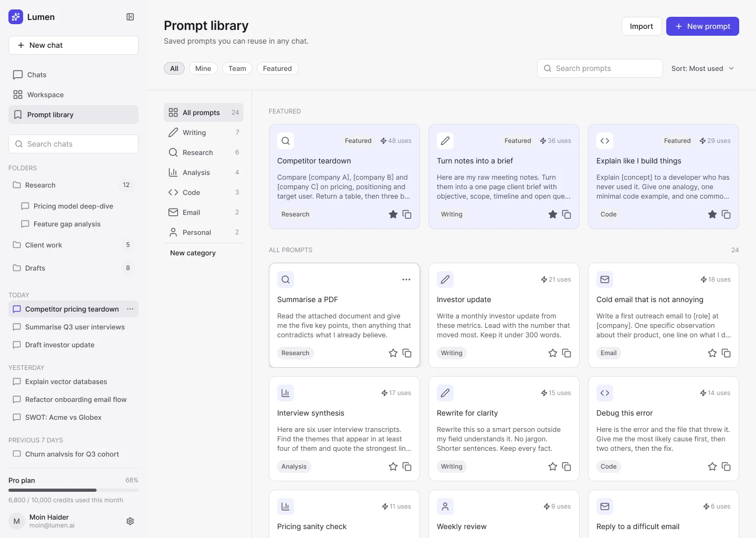Select the Code category
The image size is (756, 538).
point(204,192)
